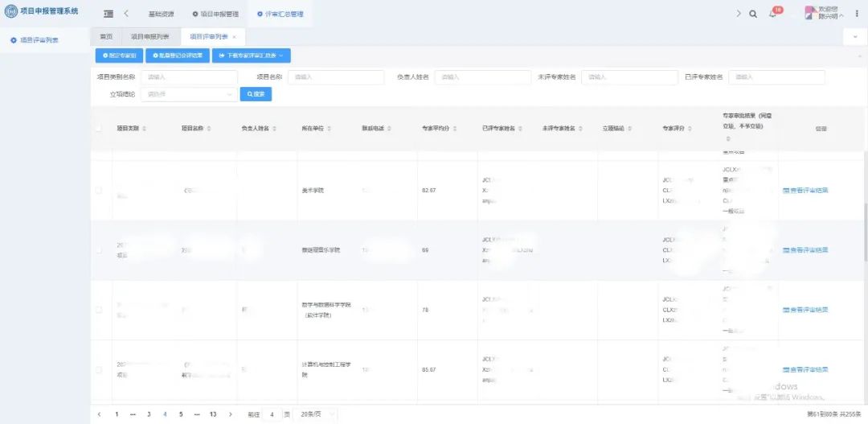Close the 项目评审列表 tab
The image size is (868, 424).
(x=234, y=37)
